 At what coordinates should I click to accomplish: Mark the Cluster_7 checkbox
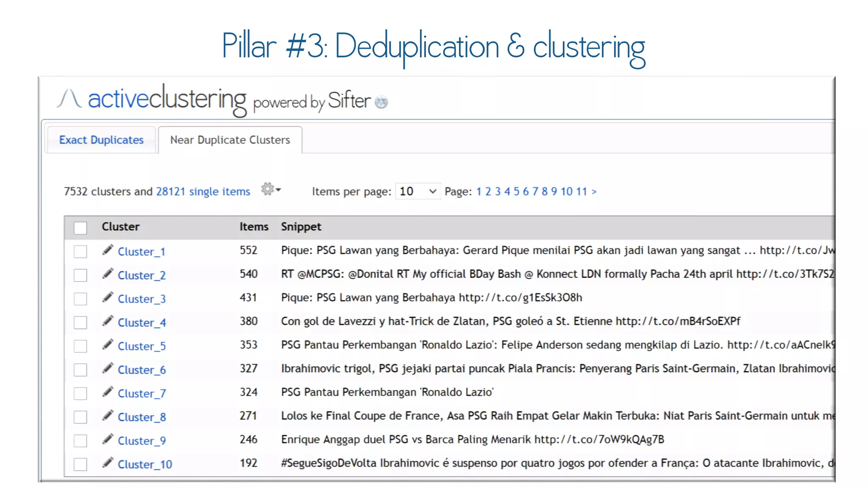click(80, 394)
